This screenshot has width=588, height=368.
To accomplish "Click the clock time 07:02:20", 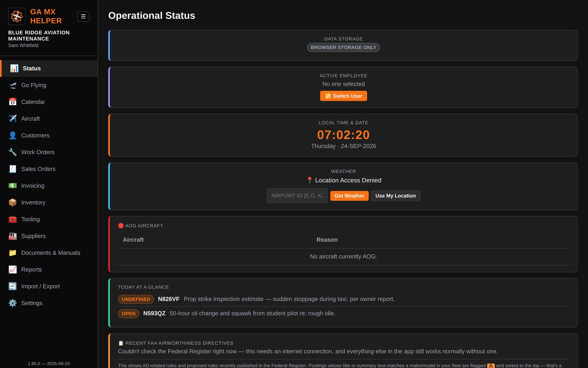I will point(343,135).
